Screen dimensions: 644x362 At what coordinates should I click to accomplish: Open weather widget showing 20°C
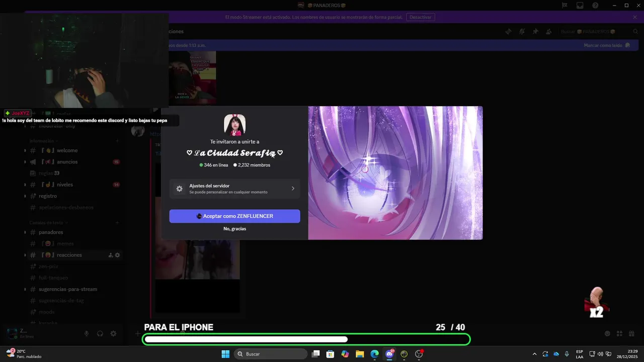point(24,354)
